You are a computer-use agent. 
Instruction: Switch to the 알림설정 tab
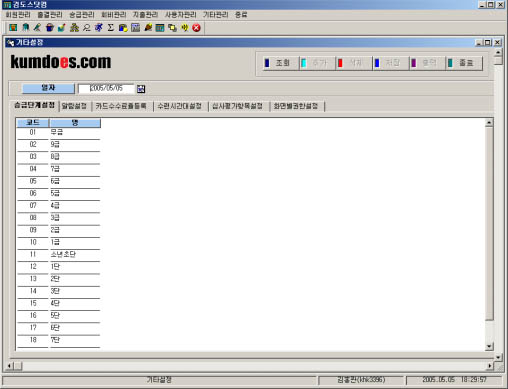point(74,106)
